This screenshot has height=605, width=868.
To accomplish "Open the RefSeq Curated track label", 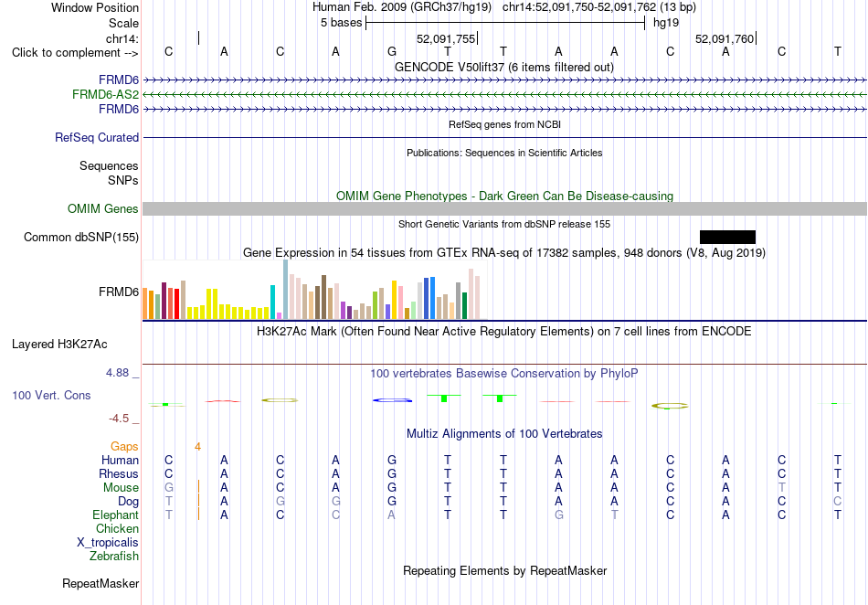I will click(x=97, y=137).
